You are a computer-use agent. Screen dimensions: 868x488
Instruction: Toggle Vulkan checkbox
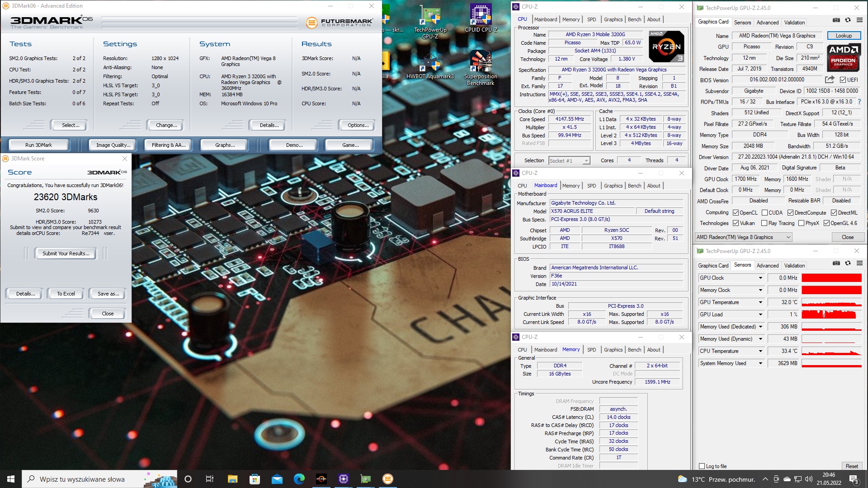coord(736,223)
